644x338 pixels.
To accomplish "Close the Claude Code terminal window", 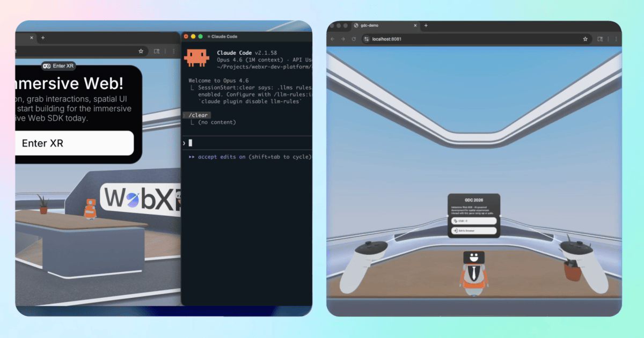I will point(186,36).
